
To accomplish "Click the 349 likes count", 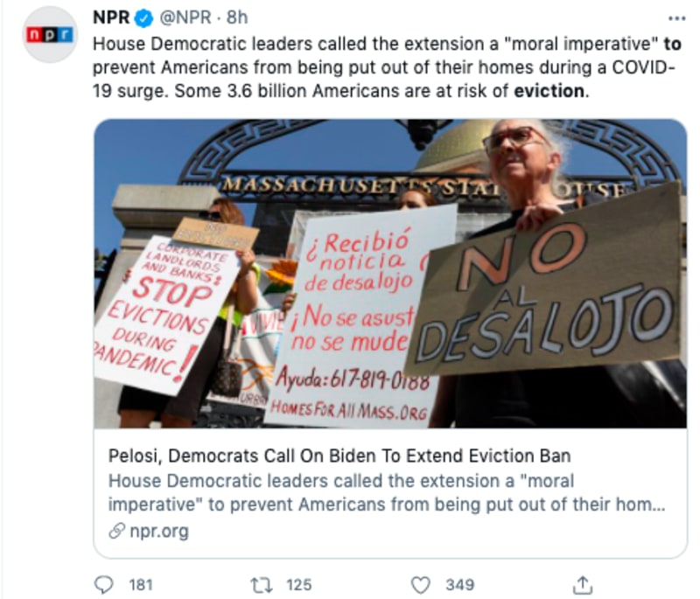I will (x=459, y=584).
